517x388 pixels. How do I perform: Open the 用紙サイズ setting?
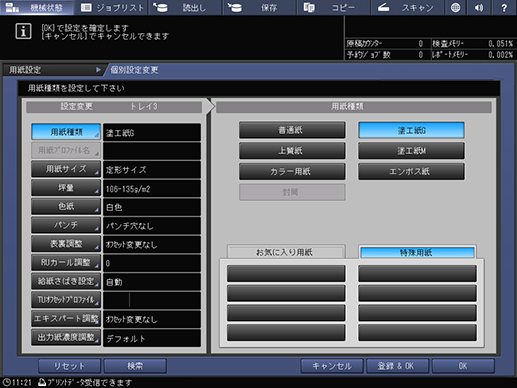point(66,169)
